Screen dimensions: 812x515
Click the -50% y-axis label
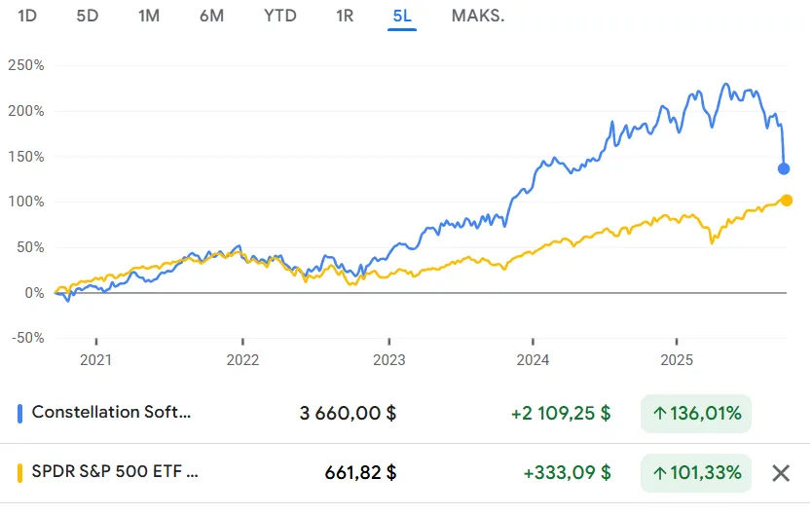28,338
